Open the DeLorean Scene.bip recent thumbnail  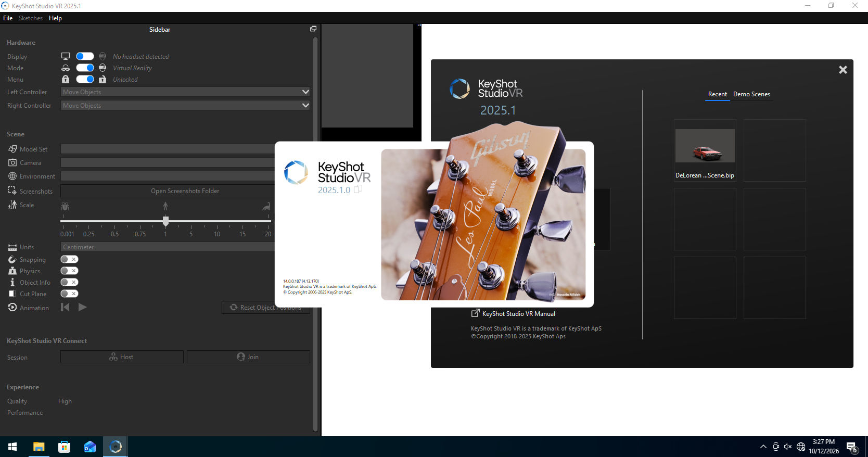pos(705,150)
